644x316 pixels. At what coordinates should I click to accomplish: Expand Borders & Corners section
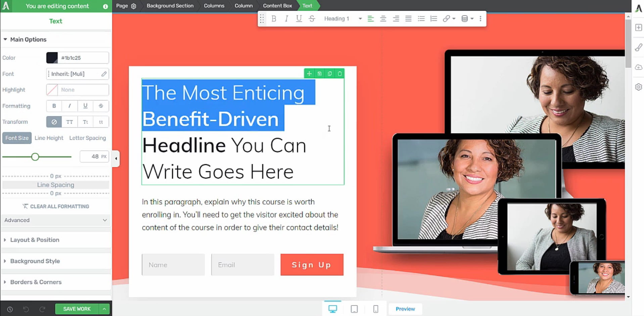click(x=56, y=282)
